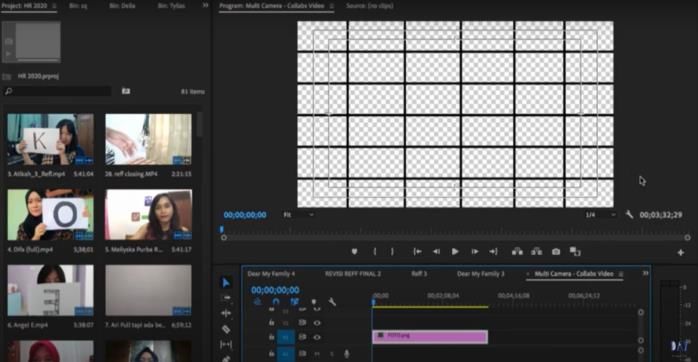698x362 pixels.
Task: Expand the Project panel tabs overflow
Action: coord(205,6)
